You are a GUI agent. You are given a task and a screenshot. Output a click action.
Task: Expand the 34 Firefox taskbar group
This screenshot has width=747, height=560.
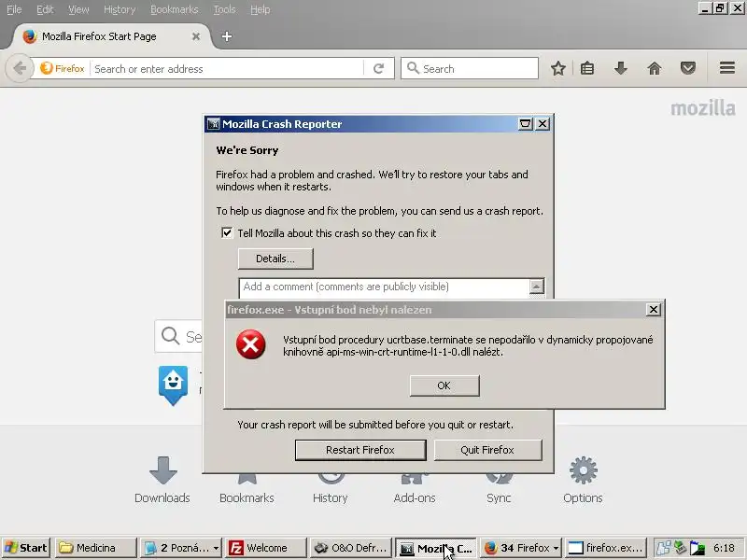tap(521, 548)
